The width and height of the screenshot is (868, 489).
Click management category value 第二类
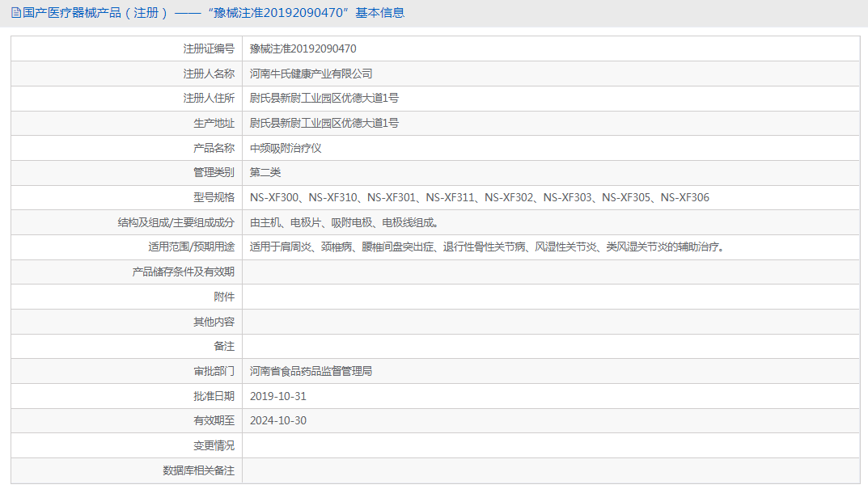[x=265, y=172]
